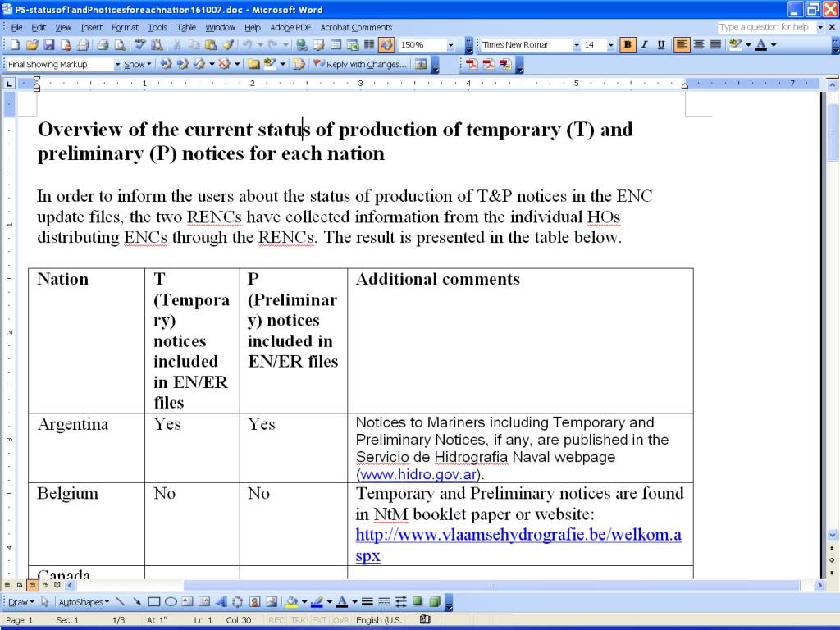Click the Paste clipboard icon

[x=211, y=45]
